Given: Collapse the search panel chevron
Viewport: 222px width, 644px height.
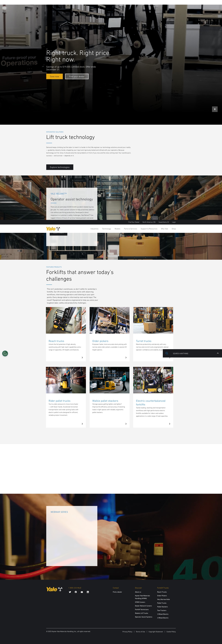Looking at the screenshot, I should point(218,353).
